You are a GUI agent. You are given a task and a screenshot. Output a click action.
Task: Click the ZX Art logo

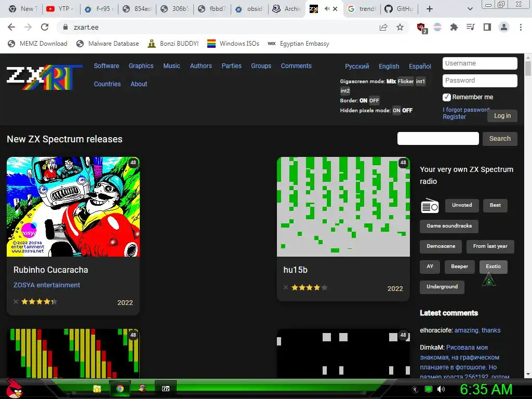[44, 77]
